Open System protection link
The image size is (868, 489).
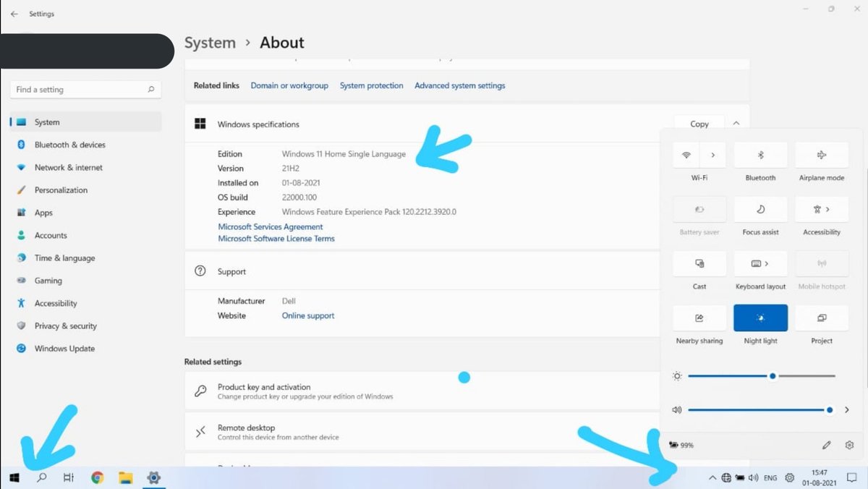click(371, 85)
